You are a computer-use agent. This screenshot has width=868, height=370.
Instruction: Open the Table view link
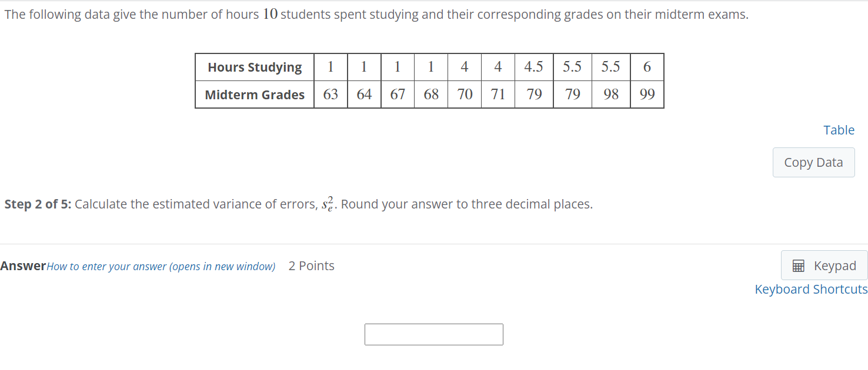[x=839, y=130]
